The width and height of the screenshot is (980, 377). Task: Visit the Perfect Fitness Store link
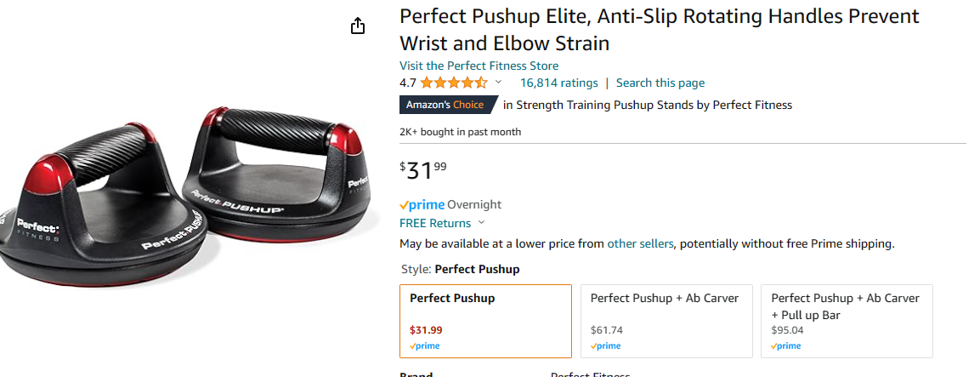pyautogui.click(x=479, y=66)
